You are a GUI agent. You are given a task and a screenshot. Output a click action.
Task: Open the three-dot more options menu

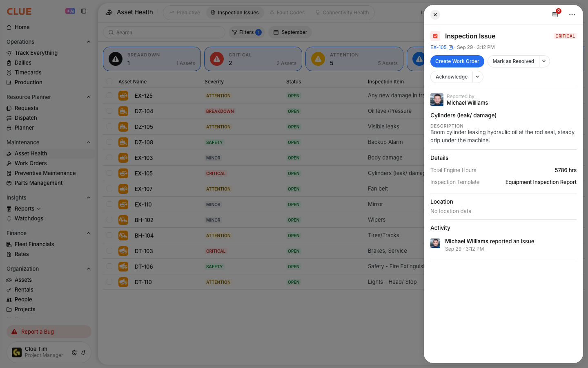tap(572, 15)
